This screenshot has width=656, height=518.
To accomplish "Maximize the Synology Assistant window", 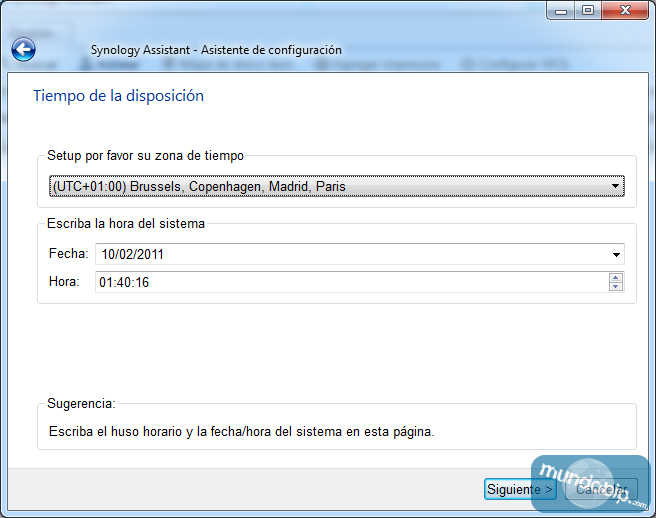I will (x=588, y=10).
